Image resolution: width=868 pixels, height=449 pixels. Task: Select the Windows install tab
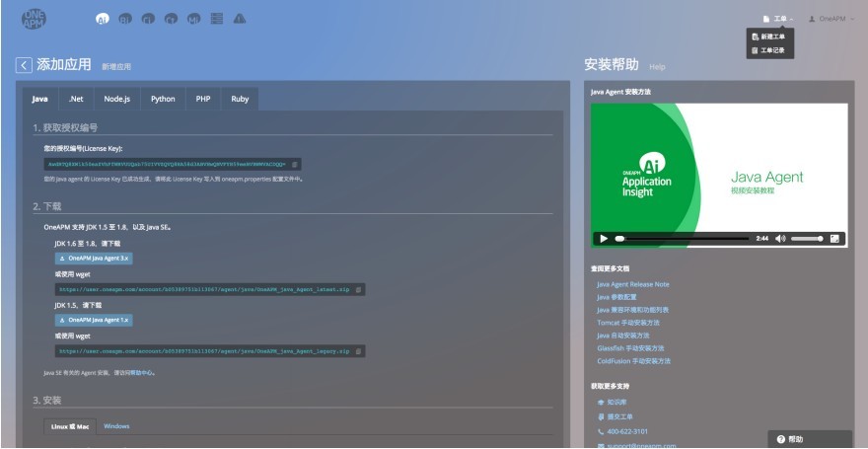(x=116, y=426)
